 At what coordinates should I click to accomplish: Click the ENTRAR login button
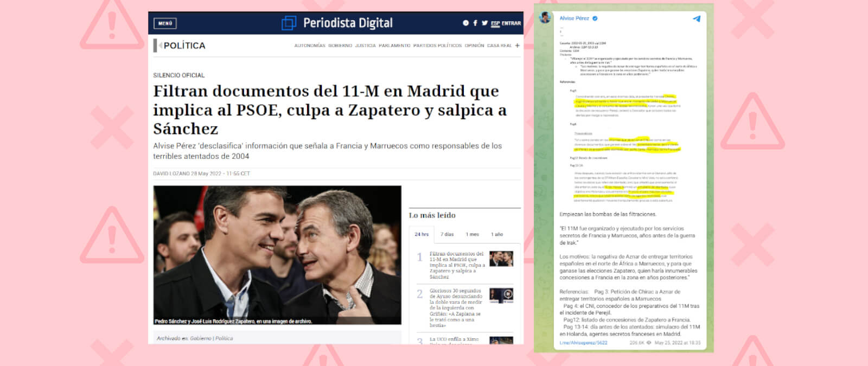click(x=511, y=23)
